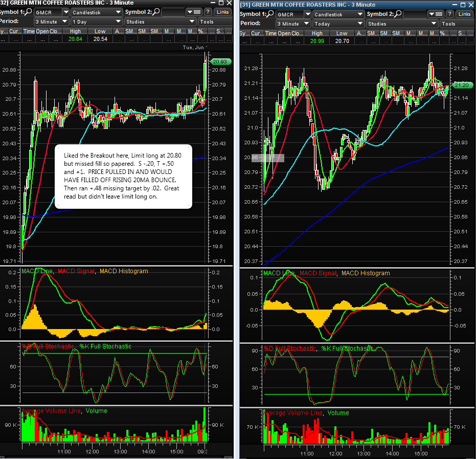
Task: Click %K Full Stochastic label in left window
Action: coord(105,346)
